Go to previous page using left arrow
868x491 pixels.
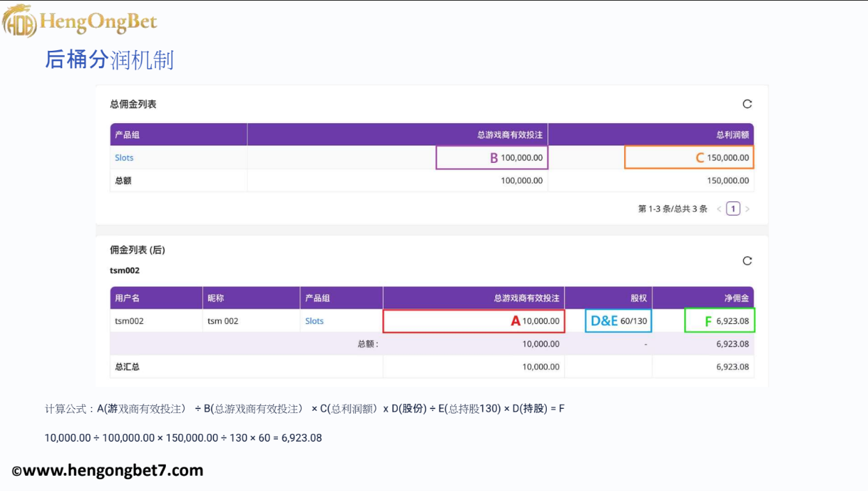coord(719,209)
